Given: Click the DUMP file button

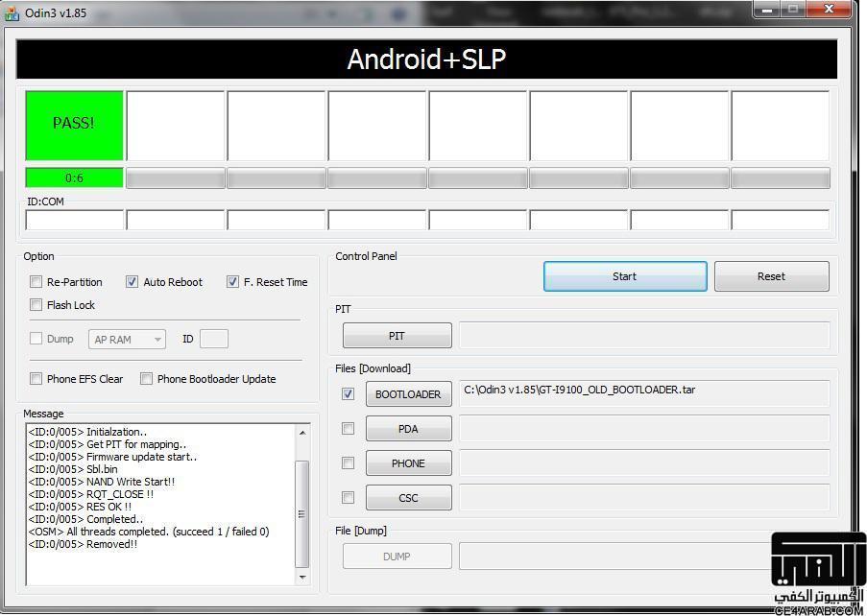Looking at the screenshot, I should coord(397,557).
